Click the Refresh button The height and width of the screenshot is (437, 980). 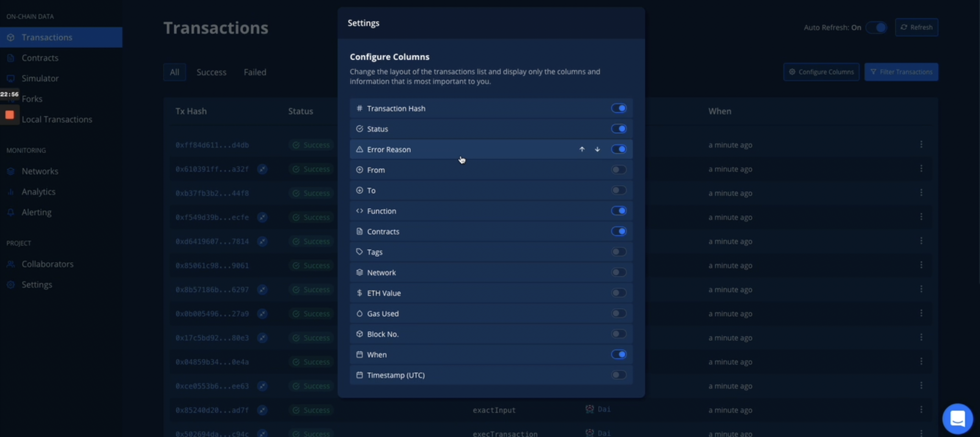[x=917, y=27]
